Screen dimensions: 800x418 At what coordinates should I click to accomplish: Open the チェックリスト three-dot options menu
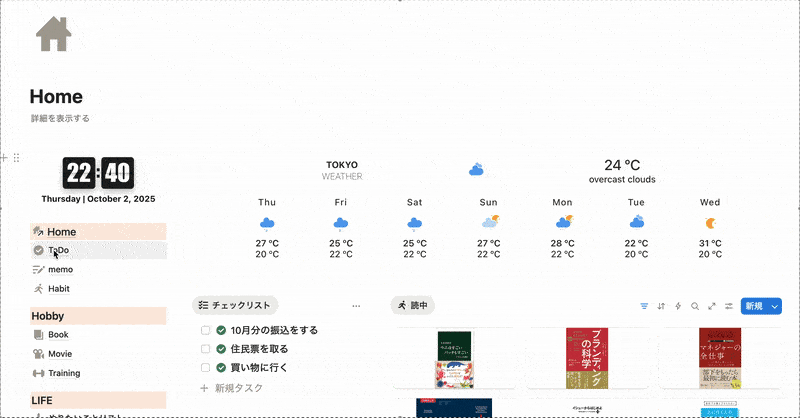coord(356,306)
